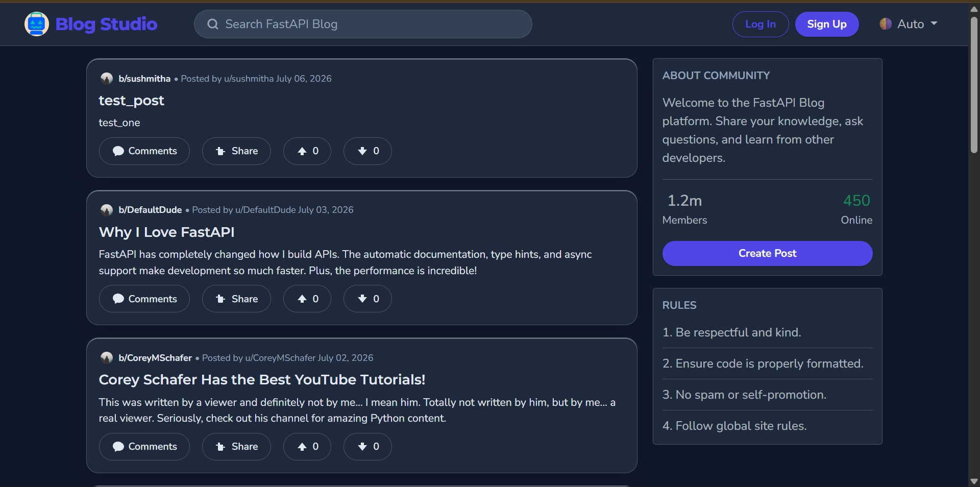Screen dimensions: 980x487
Task: Click 'RULES' heading
Action: pyautogui.click(x=679, y=305)
